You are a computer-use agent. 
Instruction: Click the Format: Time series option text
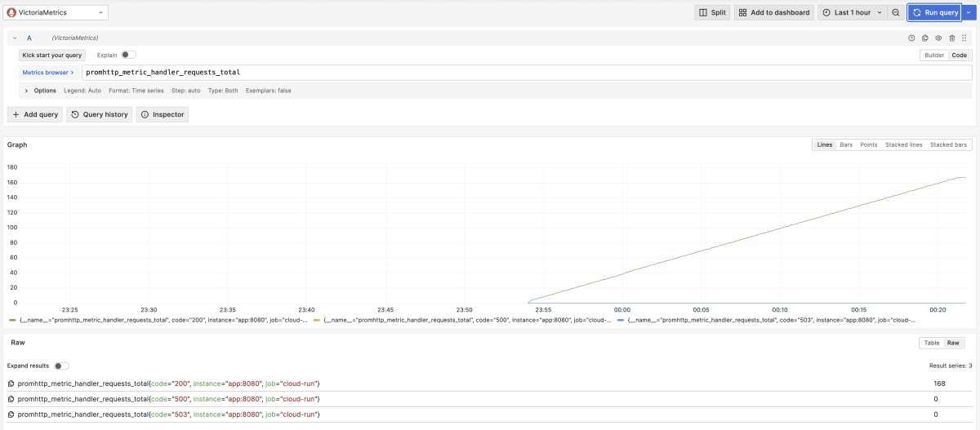point(136,91)
